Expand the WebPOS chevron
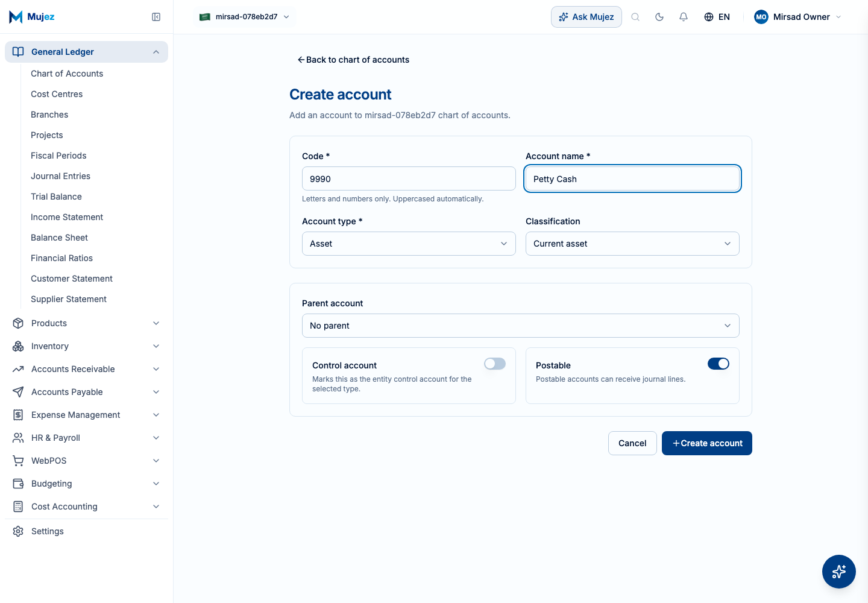The height and width of the screenshot is (603, 868). point(156,461)
